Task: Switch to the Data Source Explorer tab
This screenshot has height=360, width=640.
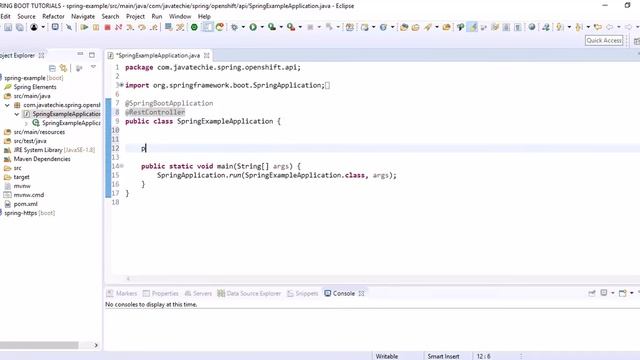Action: (x=249, y=293)
